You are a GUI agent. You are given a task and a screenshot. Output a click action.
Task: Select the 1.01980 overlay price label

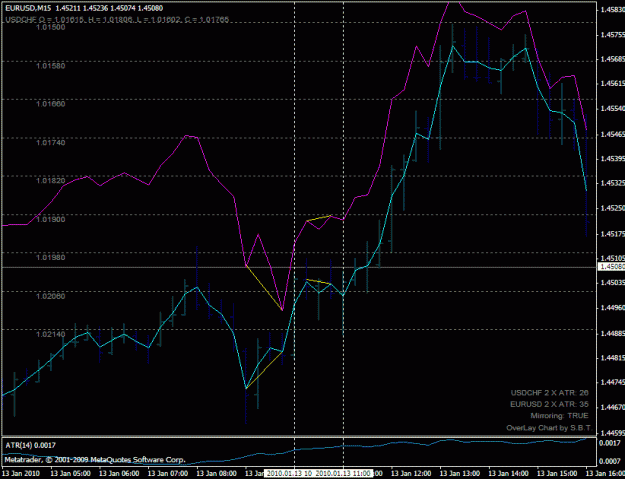coord(51,257)
